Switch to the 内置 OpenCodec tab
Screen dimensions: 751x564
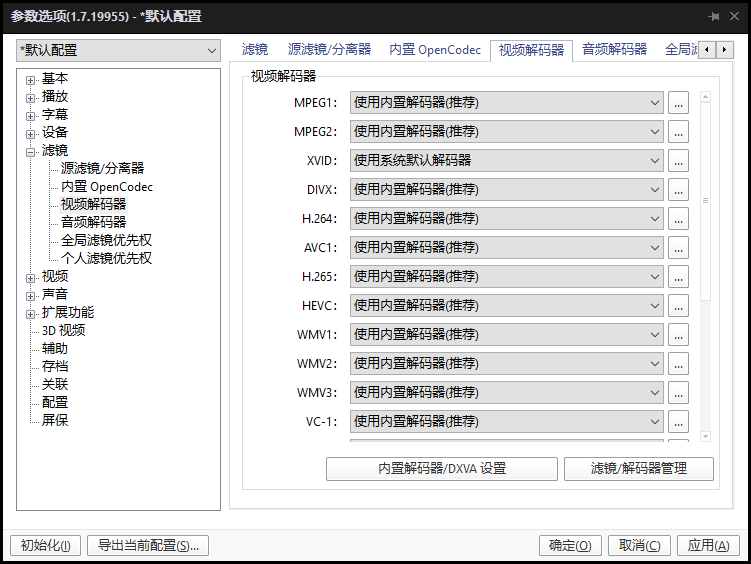434,50
